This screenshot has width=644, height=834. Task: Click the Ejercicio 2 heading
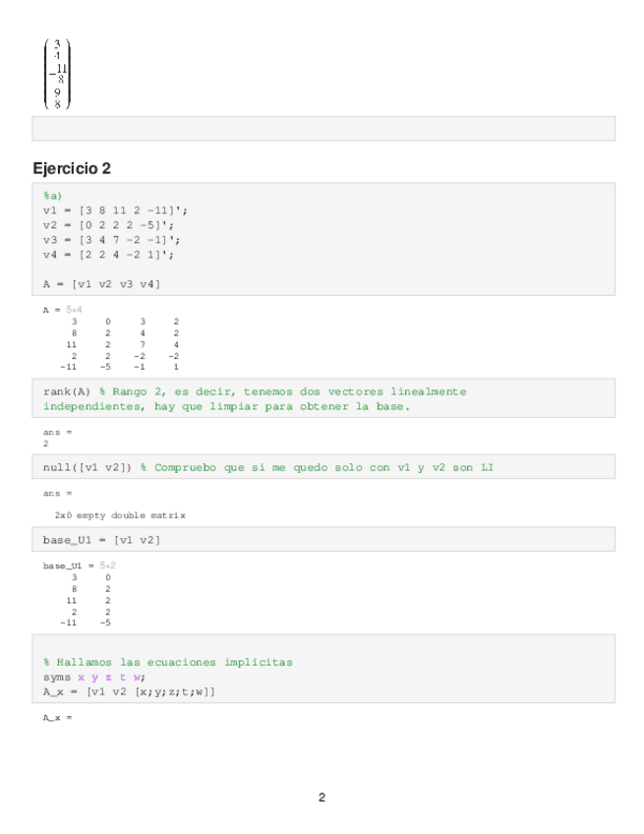pyautogui.click(x=72, y=168)
